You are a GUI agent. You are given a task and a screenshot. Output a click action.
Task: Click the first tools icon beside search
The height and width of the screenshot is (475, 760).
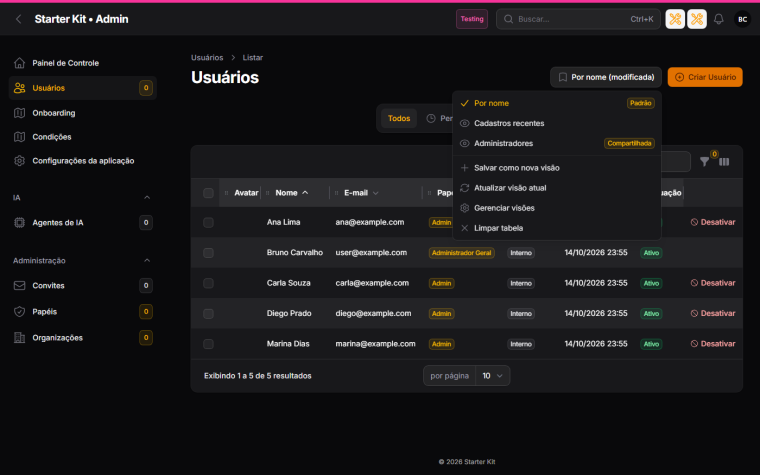(675, 19)
